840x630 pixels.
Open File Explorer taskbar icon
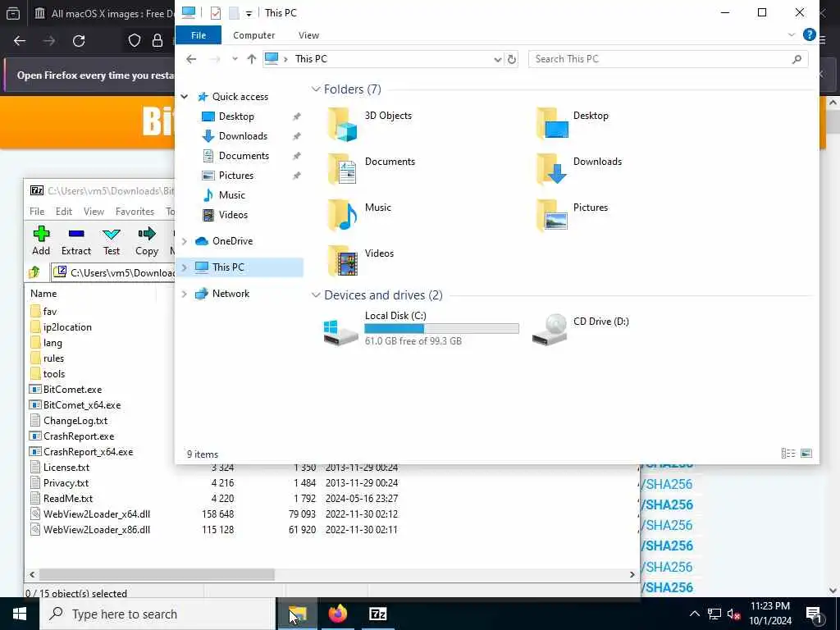click(x=297, y=614)
